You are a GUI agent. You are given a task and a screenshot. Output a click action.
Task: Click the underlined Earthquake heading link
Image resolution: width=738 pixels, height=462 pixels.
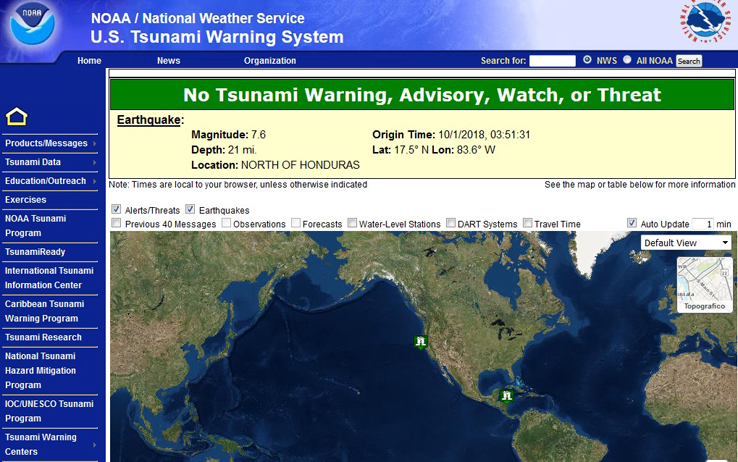pyautogui.click(x=149, y=120)
